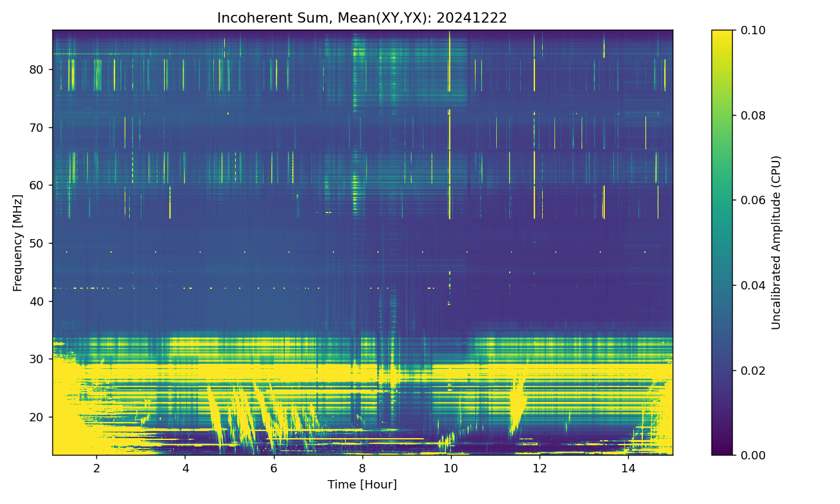Click the x-axis tick label 2
The image size is (840, 504).
tap(97, 468)
